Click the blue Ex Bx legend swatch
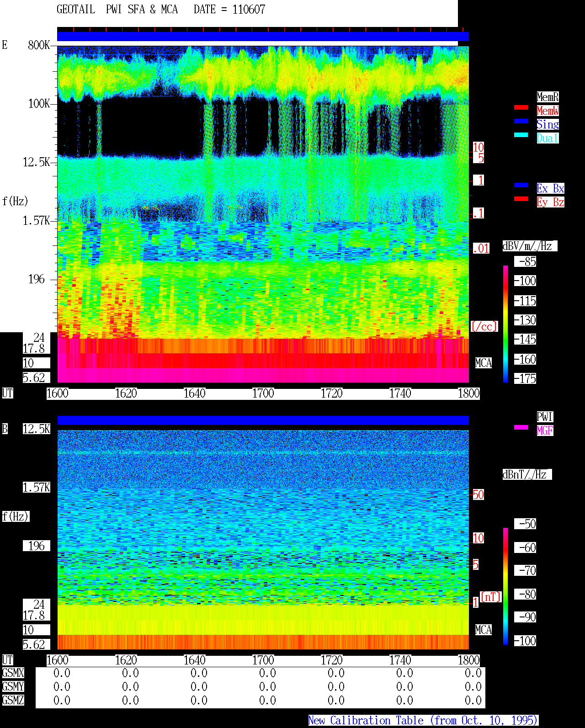Viewport: 585px width, 728px height. point(521,185)
